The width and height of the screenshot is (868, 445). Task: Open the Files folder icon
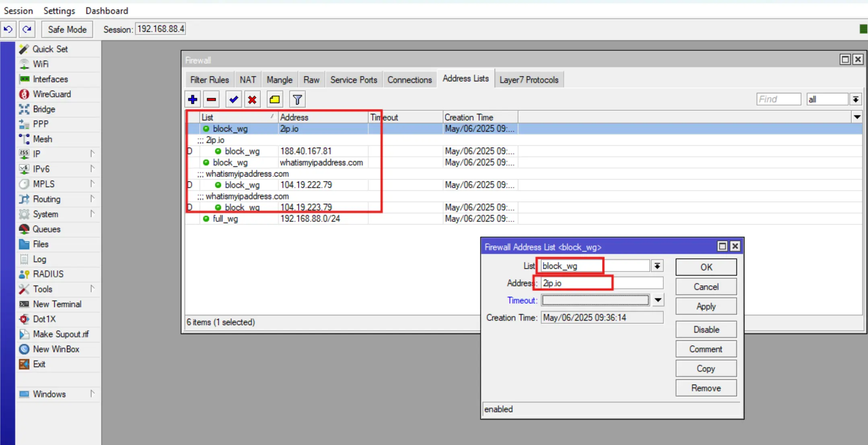pyautogui.click(x=24, y=244)
